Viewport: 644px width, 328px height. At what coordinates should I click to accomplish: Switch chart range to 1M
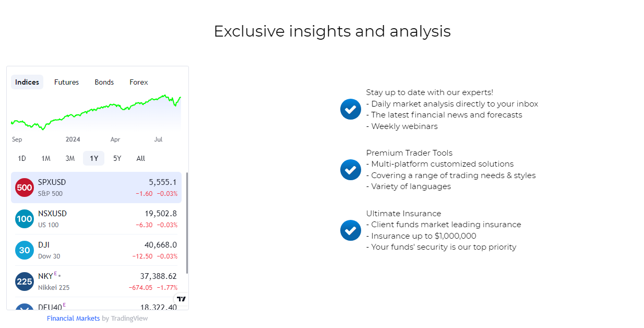(x=46, y=158)
